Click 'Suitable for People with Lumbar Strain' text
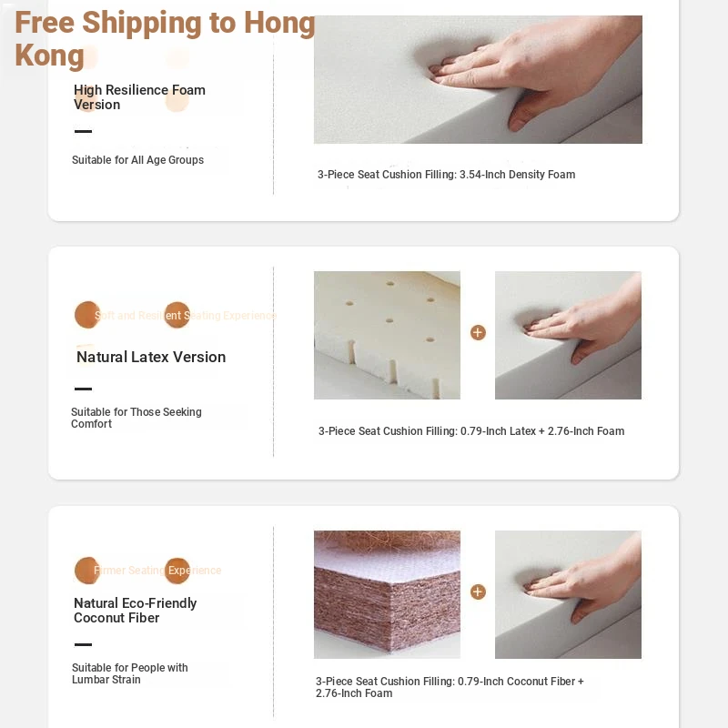The width and height of the screenshot is (728, 728). pos(129,673)
